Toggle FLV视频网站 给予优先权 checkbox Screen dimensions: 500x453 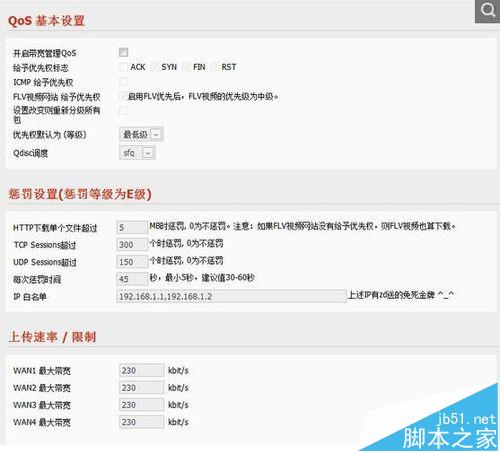coord(123,96)
